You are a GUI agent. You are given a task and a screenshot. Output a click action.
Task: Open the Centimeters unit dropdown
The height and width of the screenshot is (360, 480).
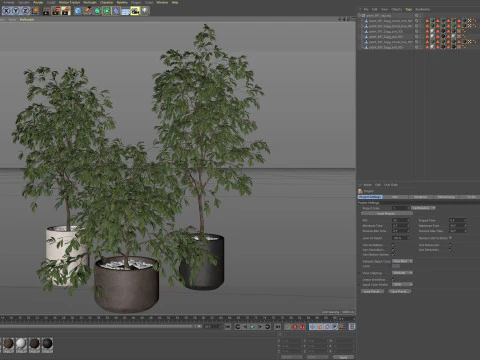423,208
